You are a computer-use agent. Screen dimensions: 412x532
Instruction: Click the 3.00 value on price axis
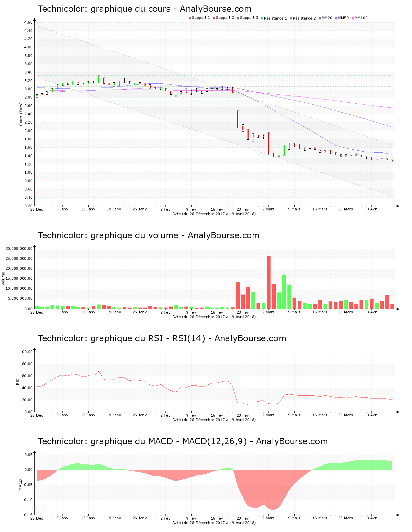(x=28, y=89)
